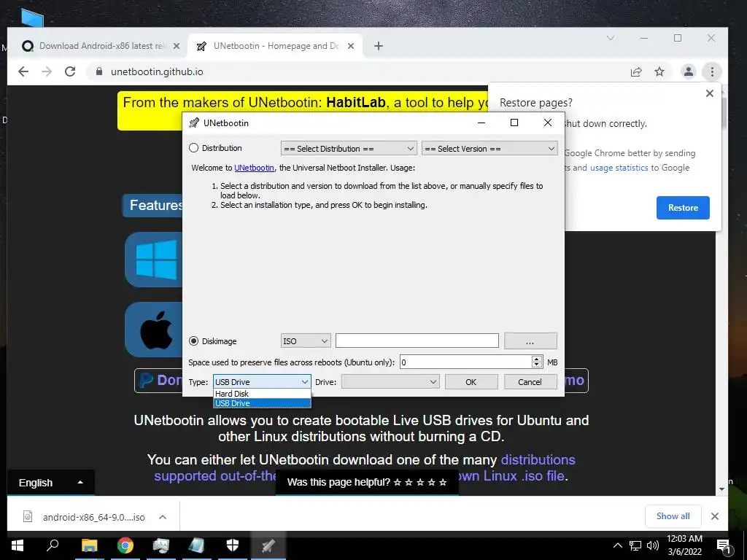Screen dimensions: 747x560
Task: Open a new Chrome tab
Action: 379,46
